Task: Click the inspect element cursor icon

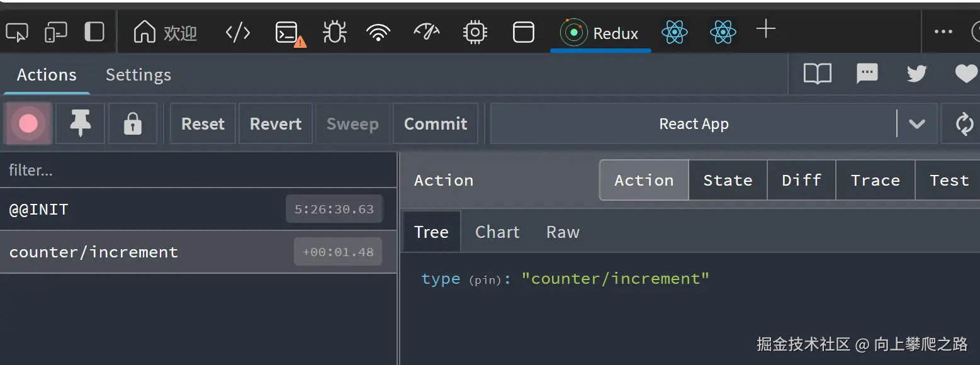Action: click(17, 32)
